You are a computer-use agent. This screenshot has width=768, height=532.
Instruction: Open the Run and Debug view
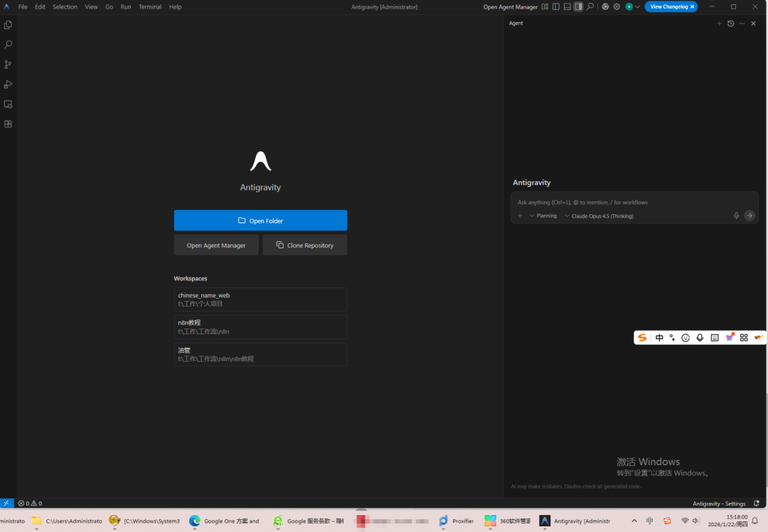(9, 85)
